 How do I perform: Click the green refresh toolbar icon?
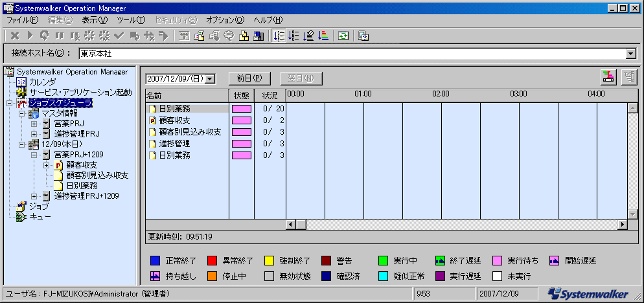343,36
